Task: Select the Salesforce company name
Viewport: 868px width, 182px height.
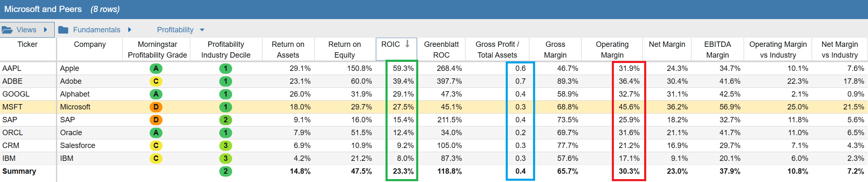Action: click(78, 146)
